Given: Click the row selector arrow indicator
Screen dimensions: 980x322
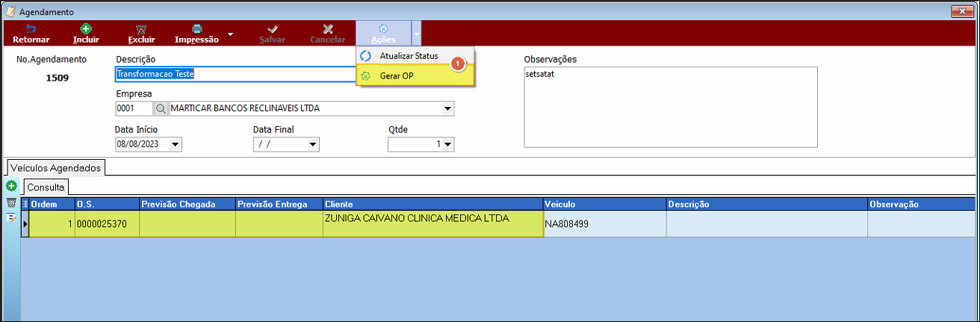Looking at the screenshot, I should 25,223.
